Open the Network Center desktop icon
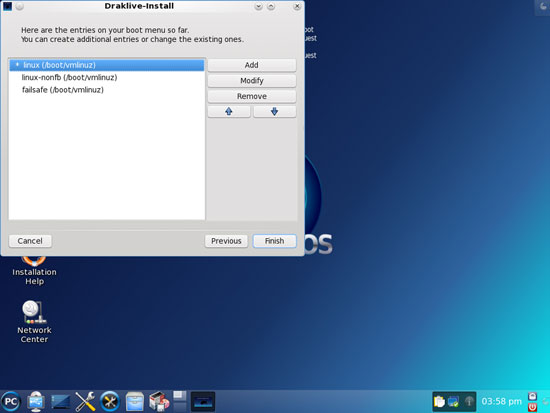The height and width of the screenshot is (413, 550). pyautogui.click(x=34, y=321)
